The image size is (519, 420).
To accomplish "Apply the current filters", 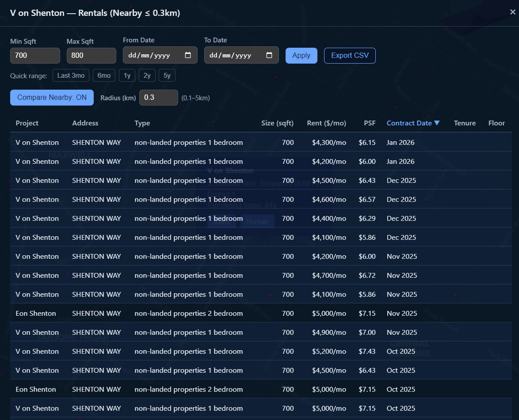I will 301,56.
